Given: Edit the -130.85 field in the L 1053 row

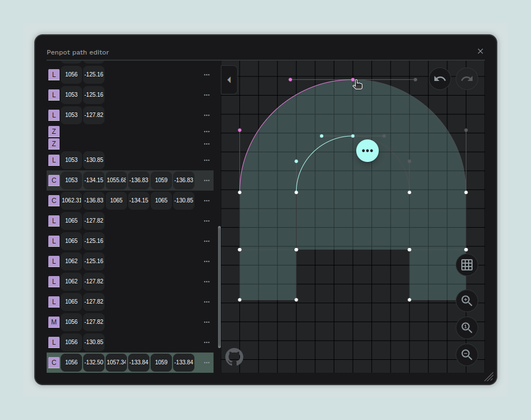Looking at the screenshot, I should 94,160.
